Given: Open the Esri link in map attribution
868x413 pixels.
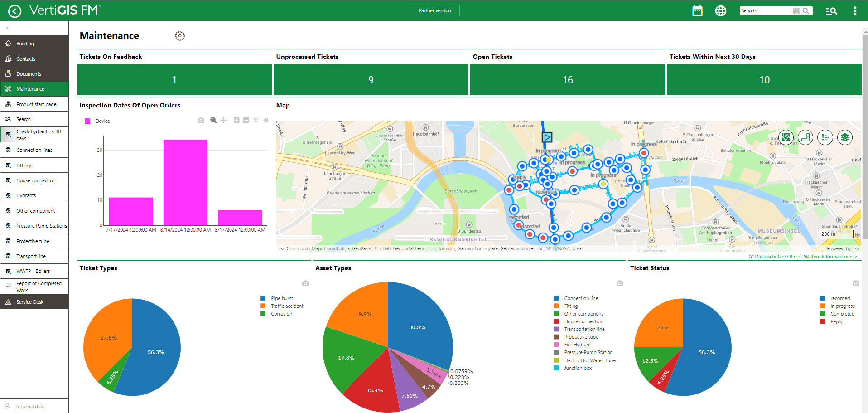Looking at the screenshot, I should [x=855, y=248].
